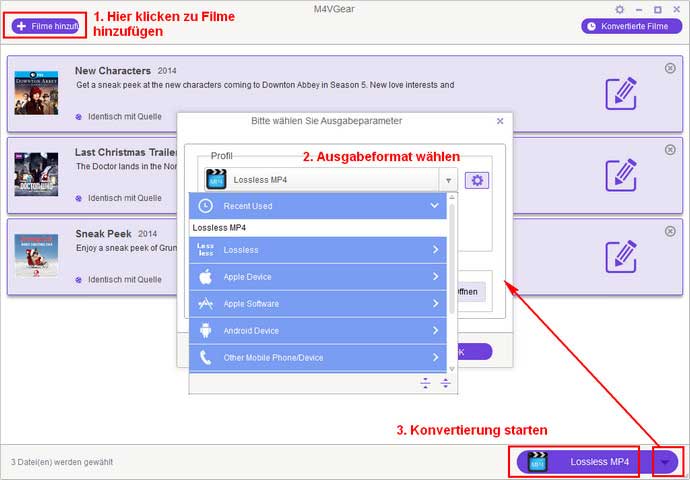Open the Konvertierte Filme list

coord(631,26)
